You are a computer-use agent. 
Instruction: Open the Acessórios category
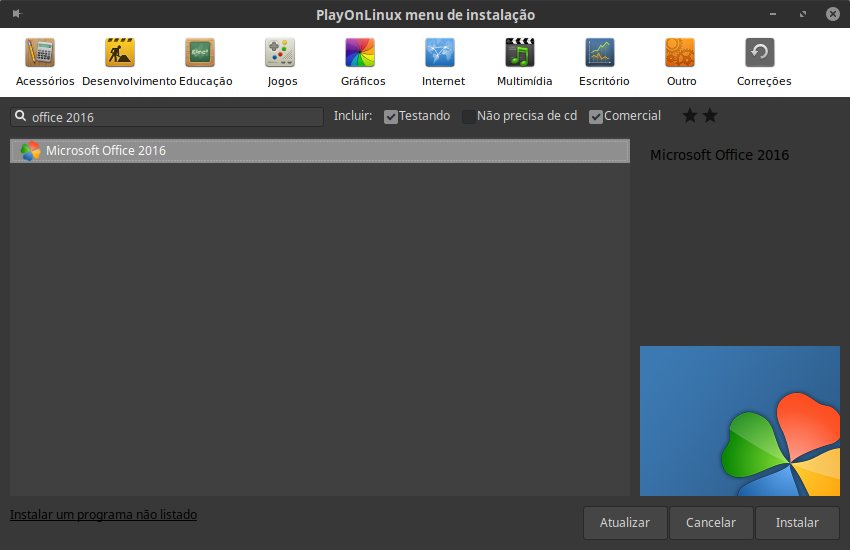coord(40,54)
